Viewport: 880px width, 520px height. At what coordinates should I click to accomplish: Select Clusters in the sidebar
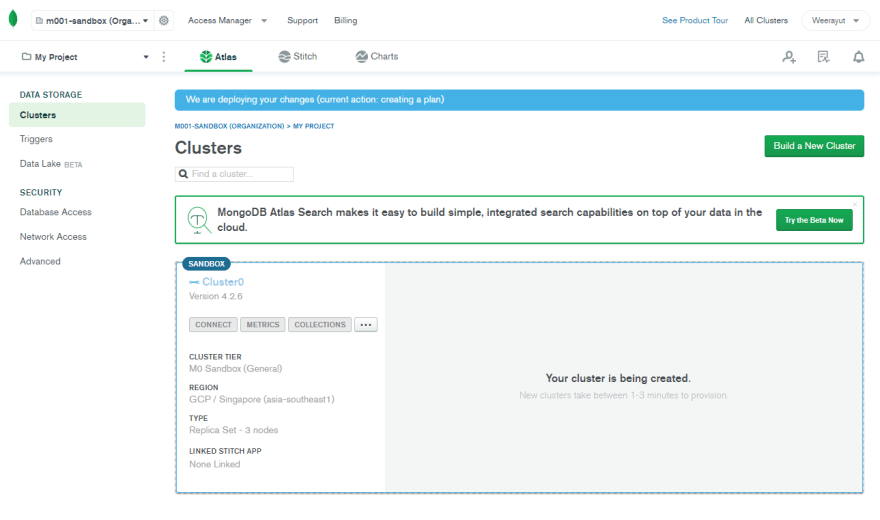point(77,114)
